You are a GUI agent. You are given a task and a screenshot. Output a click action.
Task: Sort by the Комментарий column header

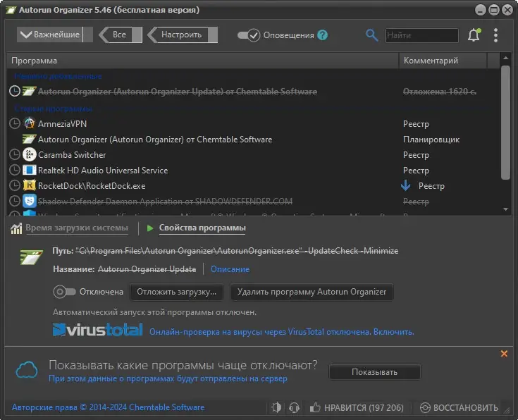[x=443, y=61]
